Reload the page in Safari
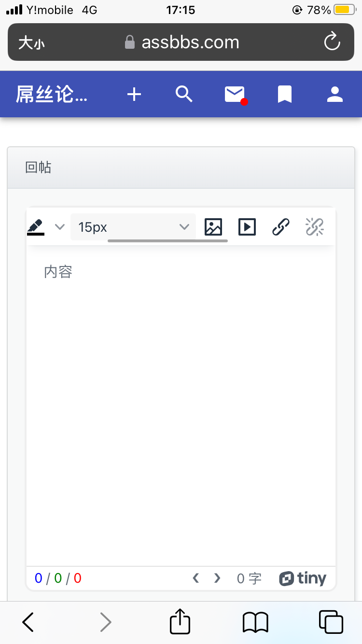Screen dimensions: 362x644 point(332,42)
